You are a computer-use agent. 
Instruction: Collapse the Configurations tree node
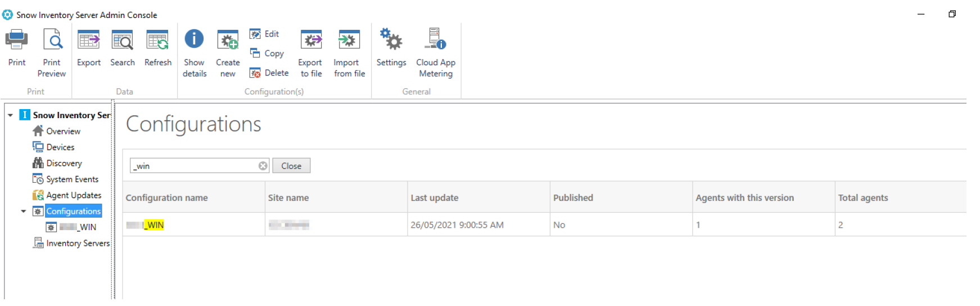[x=23, y=211]
